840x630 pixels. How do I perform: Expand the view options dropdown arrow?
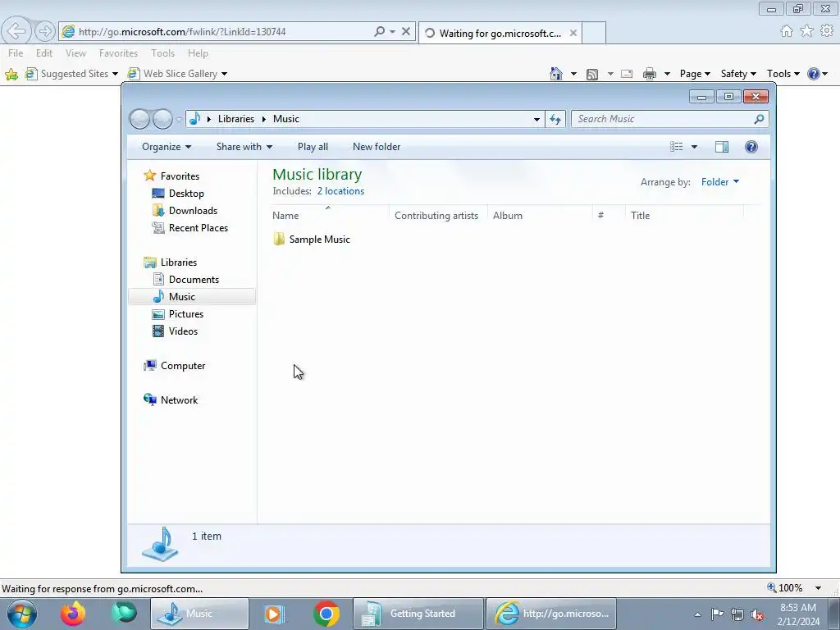tap(694, 147)
